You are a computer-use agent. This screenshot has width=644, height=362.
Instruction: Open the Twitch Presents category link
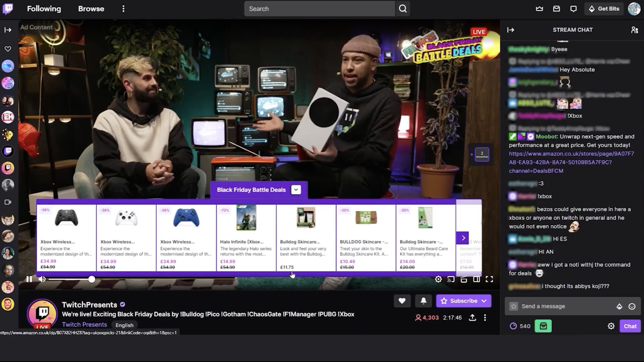click(x=84, y=324)
